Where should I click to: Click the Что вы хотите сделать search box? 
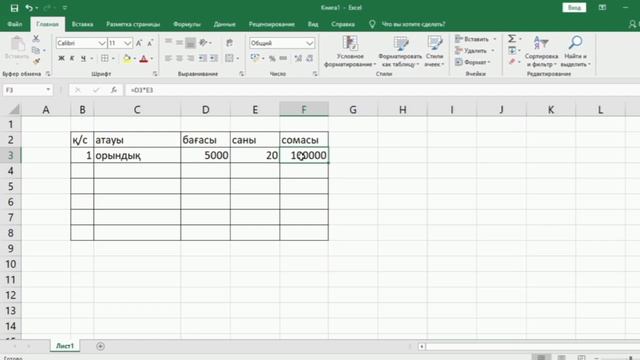[x=413, y=24]
